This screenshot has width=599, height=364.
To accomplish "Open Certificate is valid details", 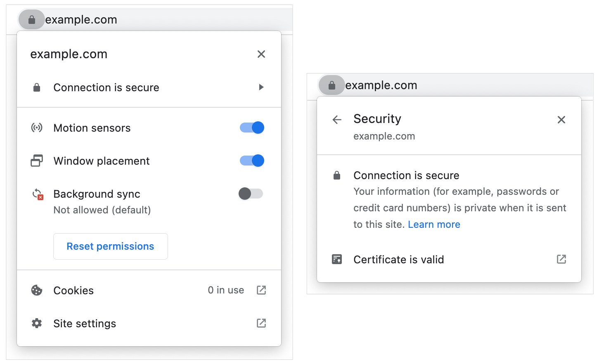I will tap(398, 259).
